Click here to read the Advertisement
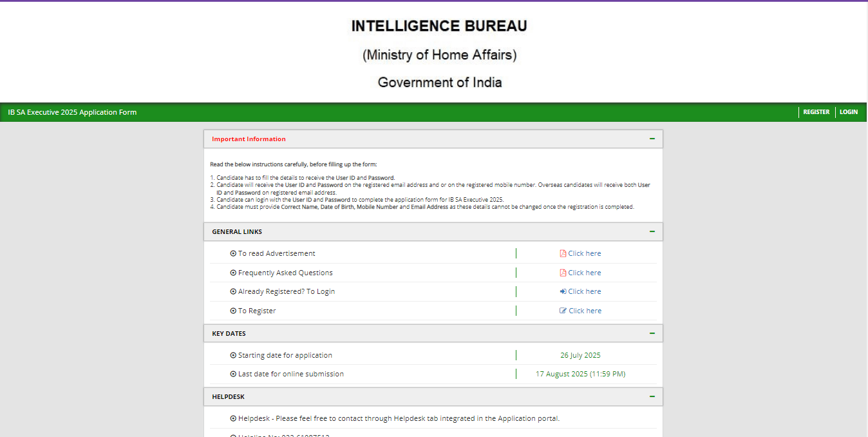This screenshot has height=437, width=868. (583, 253)
